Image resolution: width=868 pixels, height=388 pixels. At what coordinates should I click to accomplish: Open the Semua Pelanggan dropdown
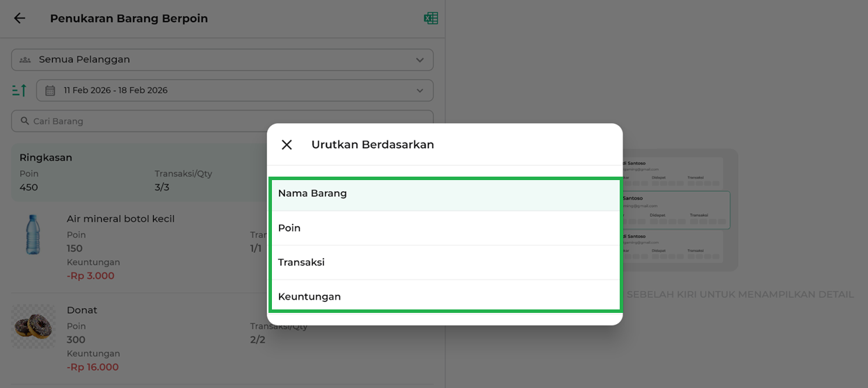click(x=223, y=60)
